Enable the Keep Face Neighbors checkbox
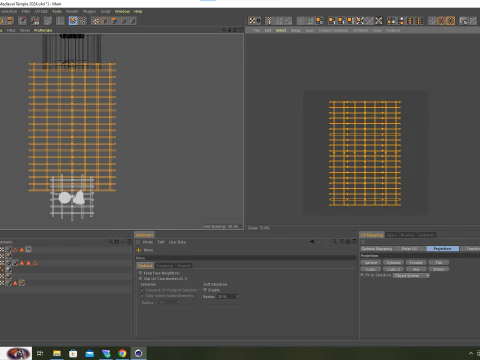The width and height of the screenshot is (480, 360). click(x=140, y=273)
